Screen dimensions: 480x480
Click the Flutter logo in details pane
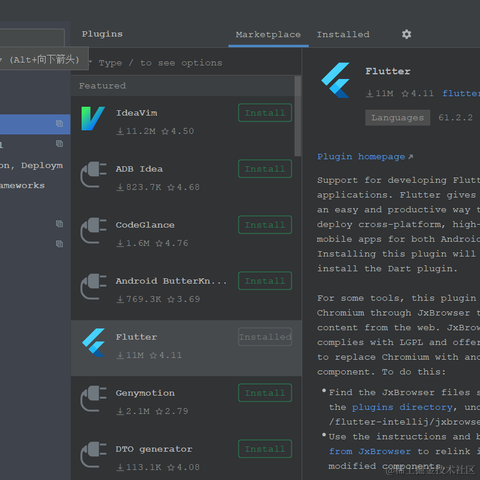click(x=336, y=80)
